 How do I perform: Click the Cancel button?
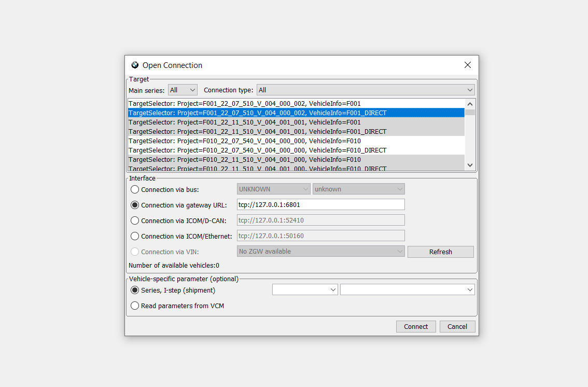click(457, 327)
